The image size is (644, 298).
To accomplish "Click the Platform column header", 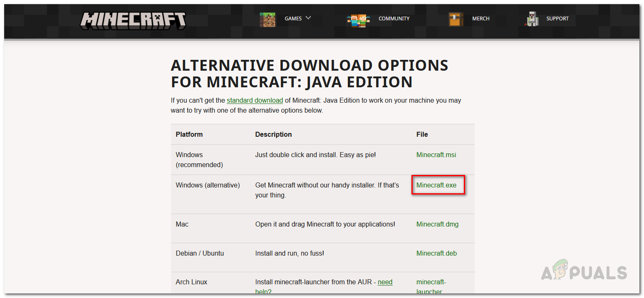I will [189, 134].
